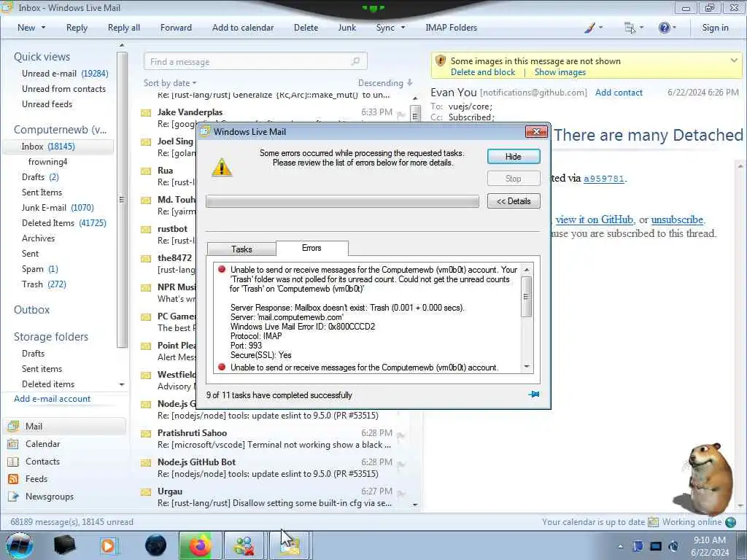Screen dimensions: 747x560
Task: Collapse the image warning bar chevron
Action: [734, 61]
